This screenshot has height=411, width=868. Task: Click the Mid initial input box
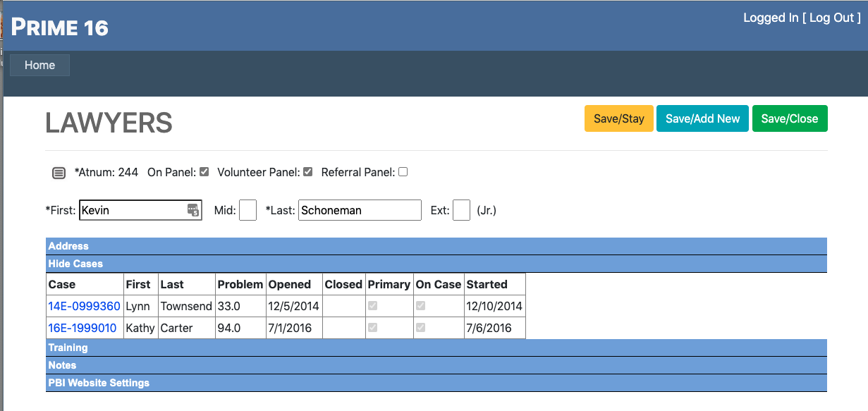247,210
